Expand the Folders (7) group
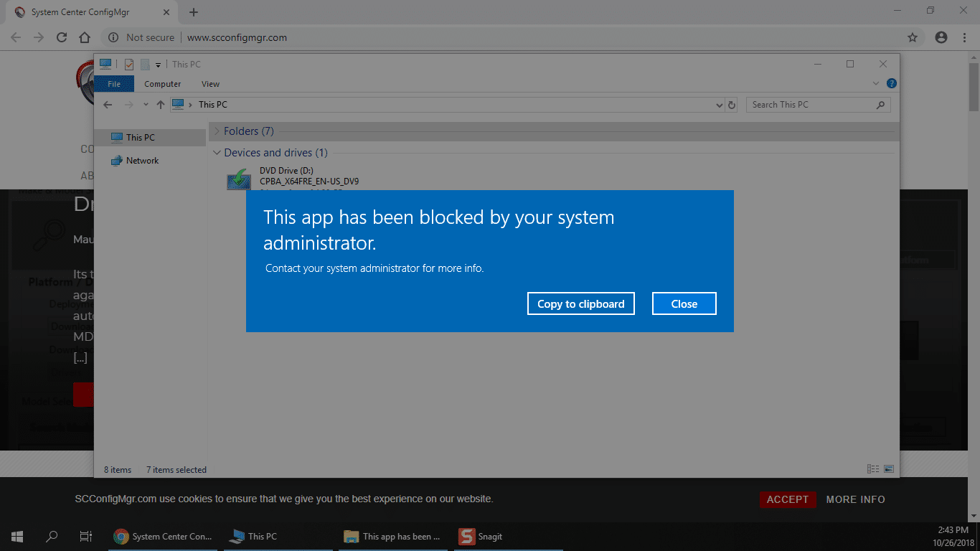Image resolution: width=980 pixels, height=551 pixels. [217, 131]
